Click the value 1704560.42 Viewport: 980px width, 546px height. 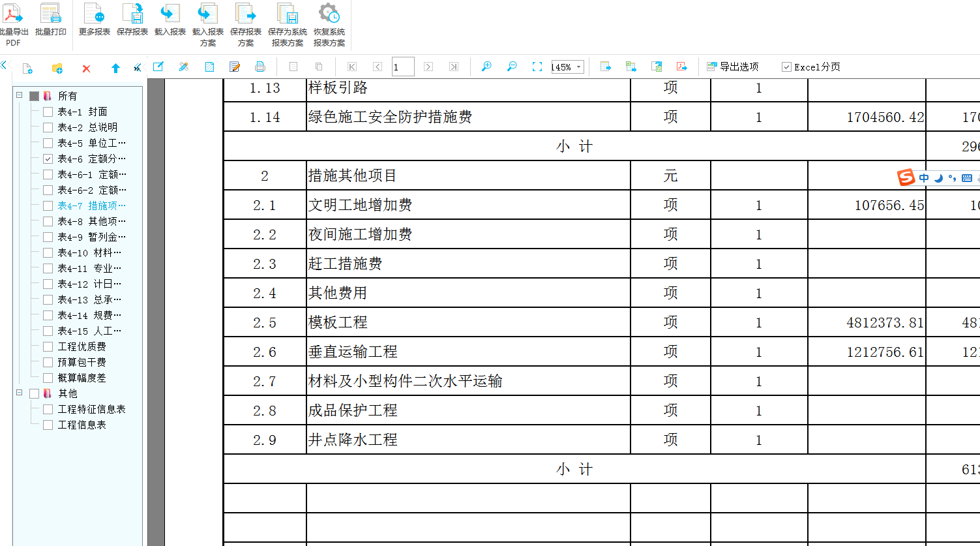(885, 117)
